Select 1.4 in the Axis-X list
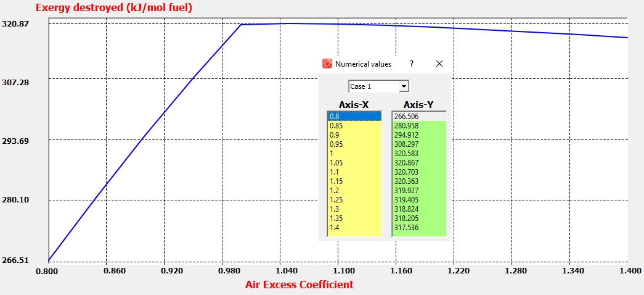644x295 pixels. (354, 228)
